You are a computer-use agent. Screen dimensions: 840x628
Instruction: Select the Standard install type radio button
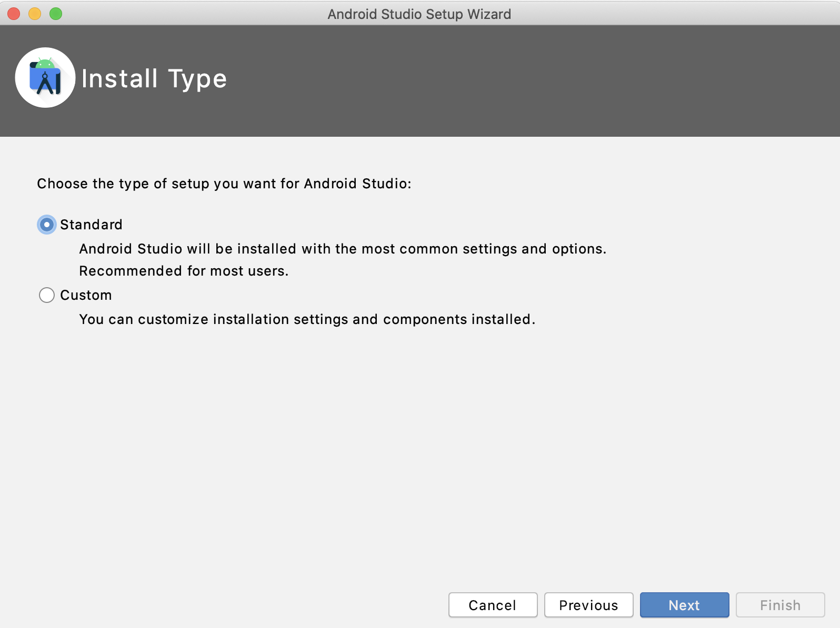47,225
